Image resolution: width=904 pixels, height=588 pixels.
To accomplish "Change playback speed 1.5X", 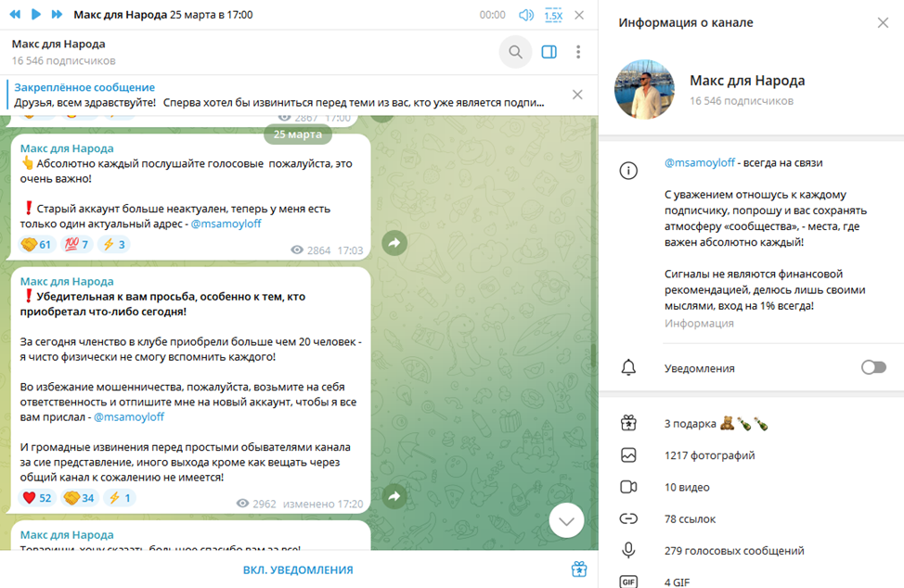I will 553,15.
